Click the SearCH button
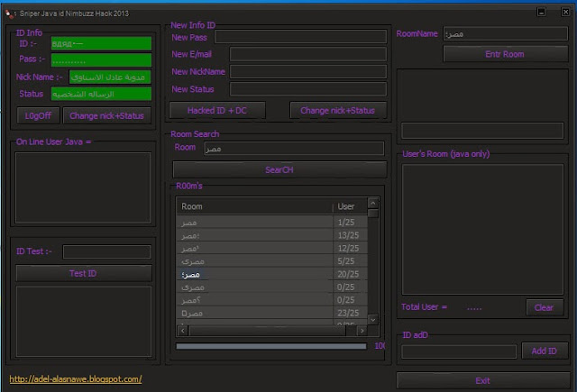The image size is (577, 392). pyautogui.click(x=279, y=169)
